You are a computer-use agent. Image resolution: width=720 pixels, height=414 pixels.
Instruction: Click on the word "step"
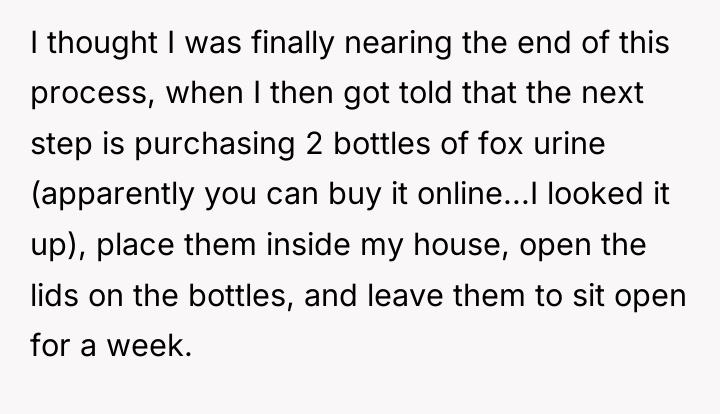61,145
